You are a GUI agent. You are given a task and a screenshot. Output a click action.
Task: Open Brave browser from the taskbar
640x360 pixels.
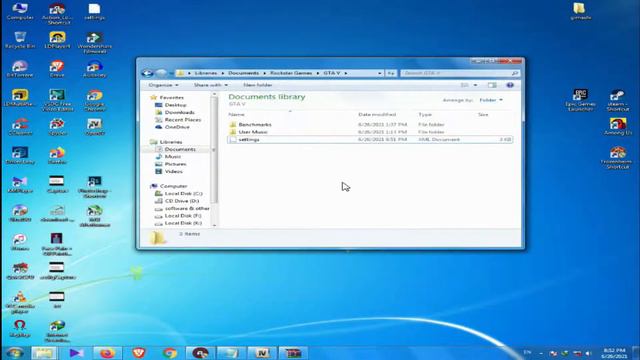pos(139,353)
